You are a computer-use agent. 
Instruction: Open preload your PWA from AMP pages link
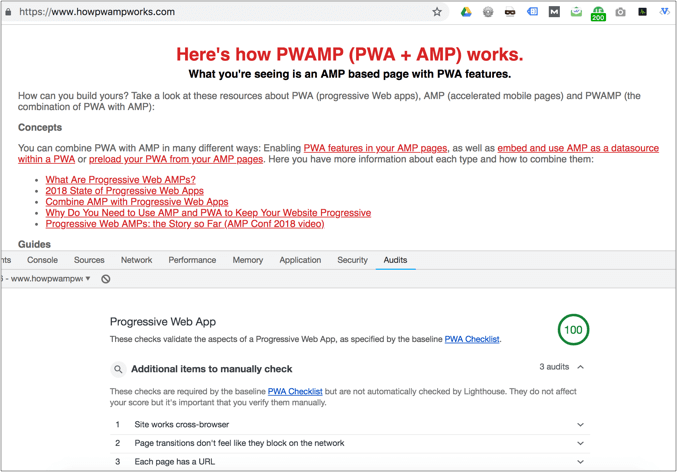[176, 159]
